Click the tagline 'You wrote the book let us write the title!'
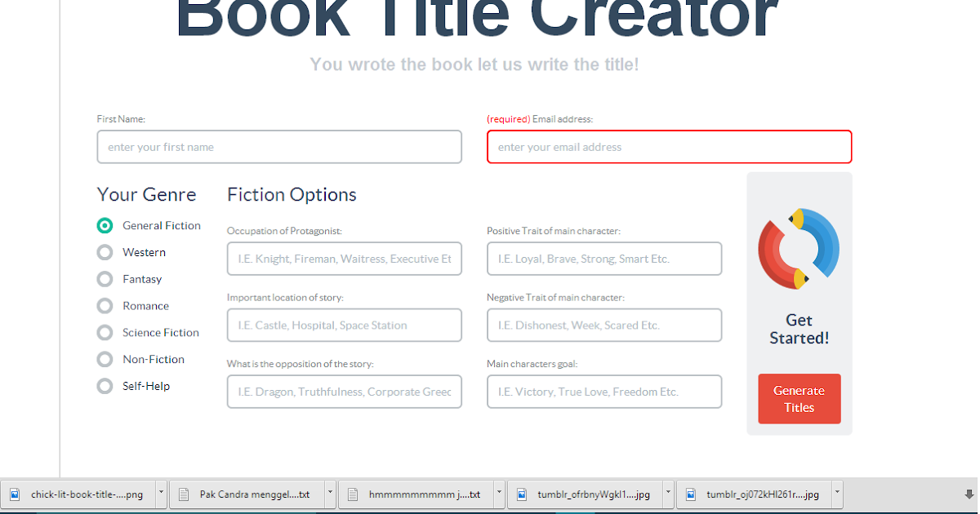980x514 pixels. click(x=474, y=64)
